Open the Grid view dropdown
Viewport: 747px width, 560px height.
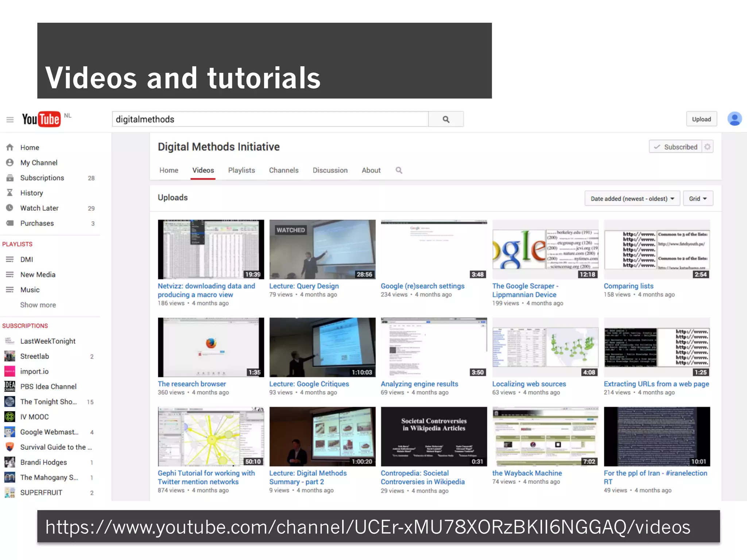tap(698, 199)
